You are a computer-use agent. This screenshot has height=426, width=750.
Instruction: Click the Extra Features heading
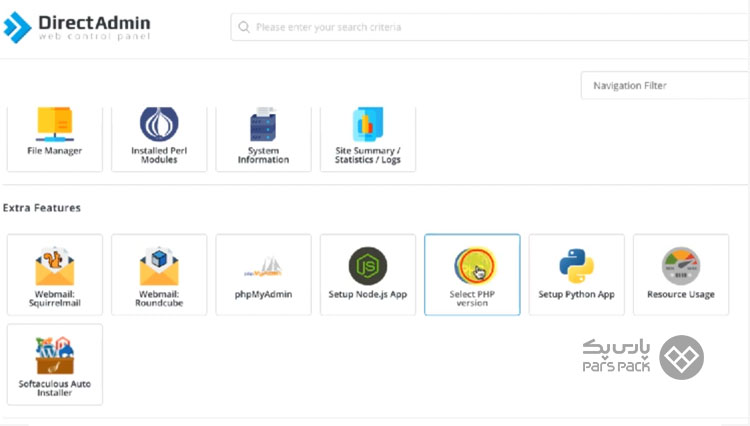(42, 208)
